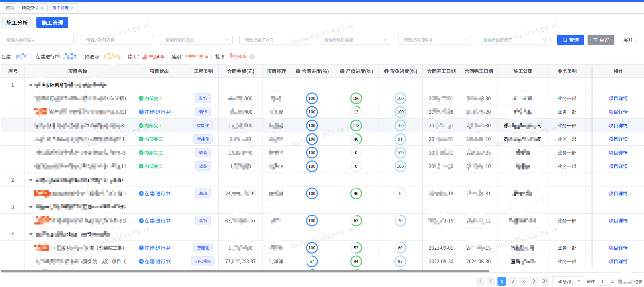Select page 1 in pagination
Image resolution: width=644 pixels, height=287 pixels.
tap(502, 281)
